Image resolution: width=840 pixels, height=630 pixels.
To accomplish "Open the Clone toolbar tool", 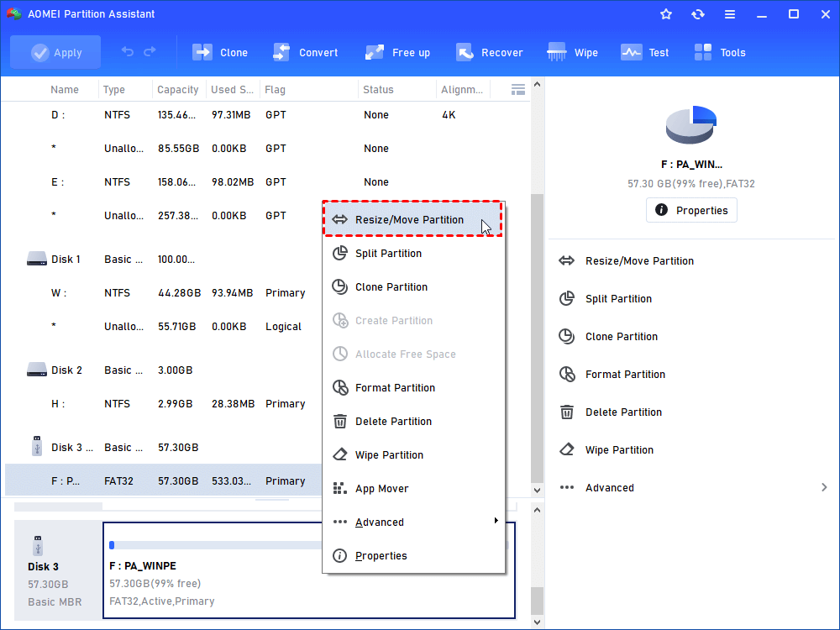I will (x=219, y=52).
